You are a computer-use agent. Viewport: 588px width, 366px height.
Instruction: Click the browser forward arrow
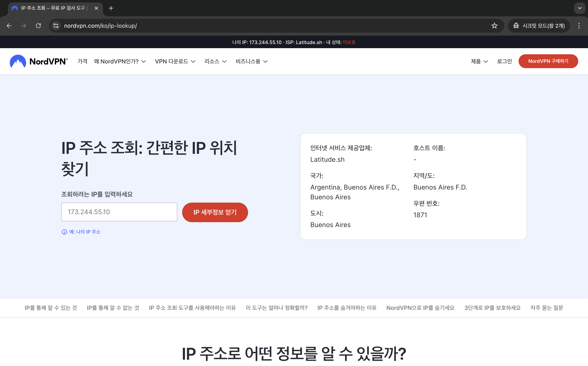tap(23, 26)
